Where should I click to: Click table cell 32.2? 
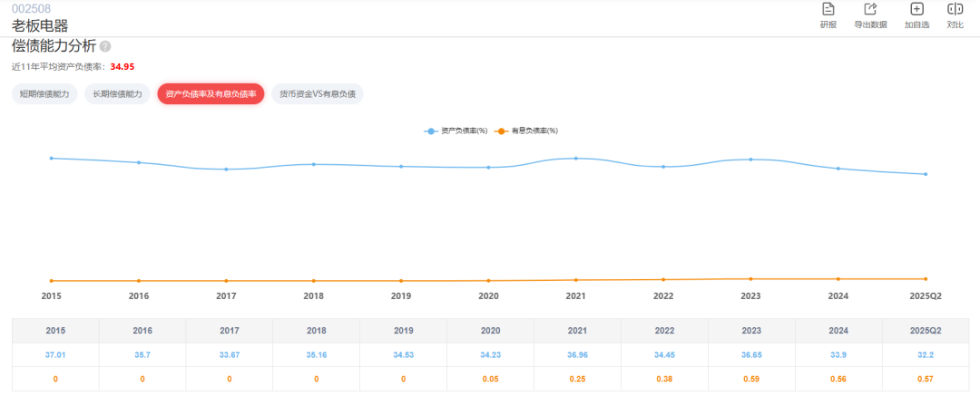coord(926,354)
